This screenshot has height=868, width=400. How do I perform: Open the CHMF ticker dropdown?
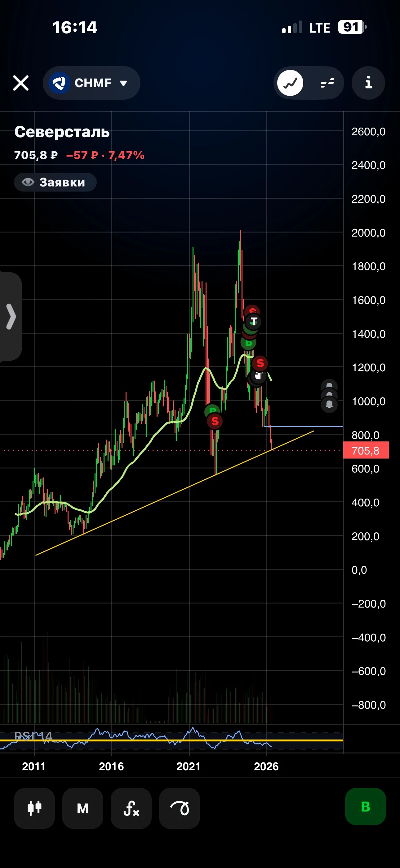pos(91,83)
